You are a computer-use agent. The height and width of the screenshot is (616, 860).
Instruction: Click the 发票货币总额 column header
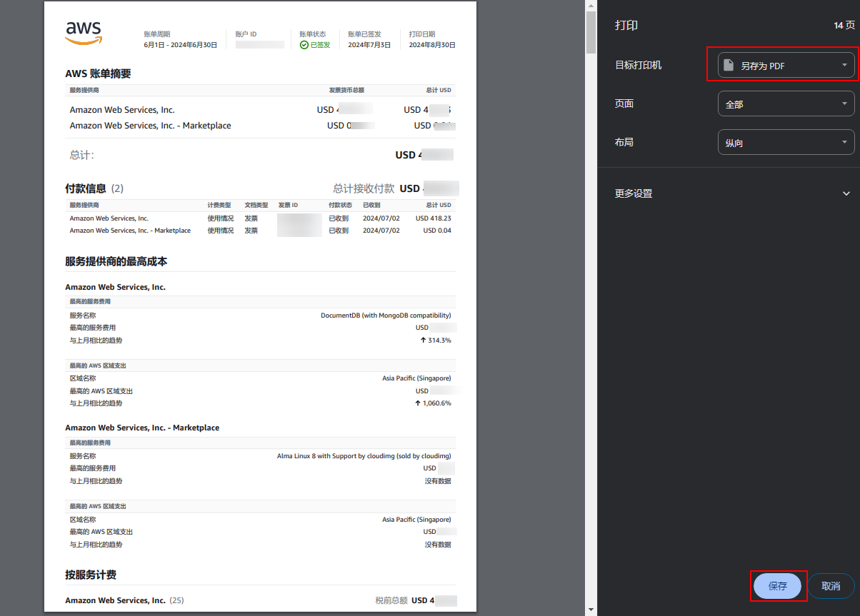346,91
